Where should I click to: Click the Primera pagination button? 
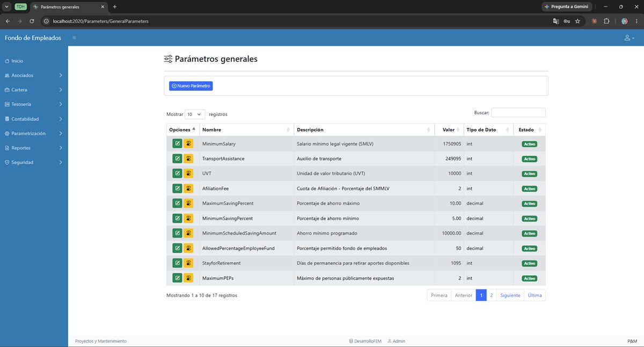(439, 295)
